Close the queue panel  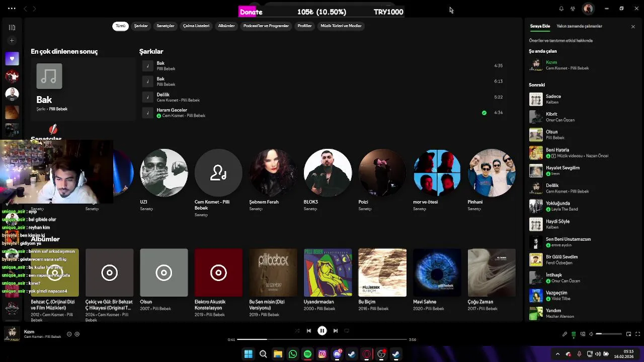(633, 26)
